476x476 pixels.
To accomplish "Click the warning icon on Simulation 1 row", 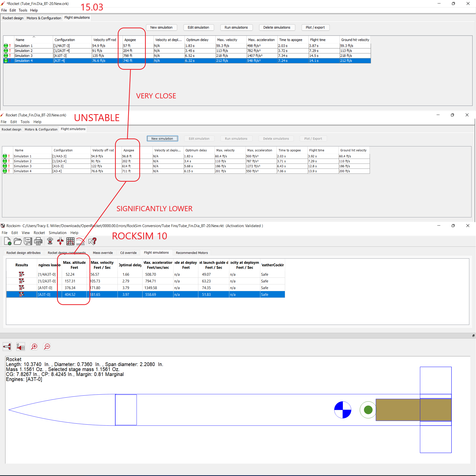I will coord(9,46).
